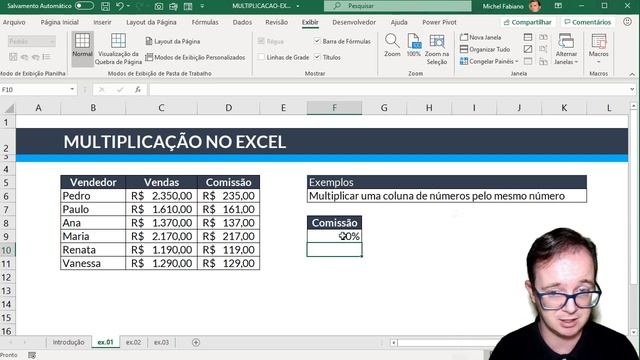Click the cell with R$ 217,00
640x360 pixels.
(229, 236)
